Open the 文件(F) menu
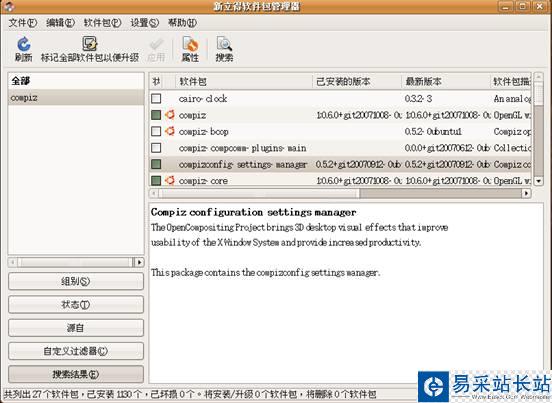552x403 pixels. click(23, 23)
